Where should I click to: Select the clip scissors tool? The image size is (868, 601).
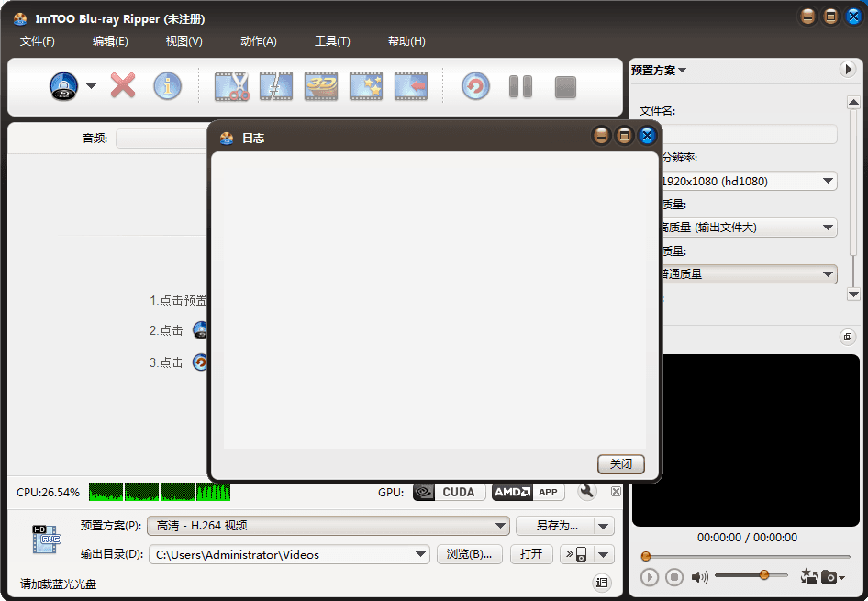231,86
